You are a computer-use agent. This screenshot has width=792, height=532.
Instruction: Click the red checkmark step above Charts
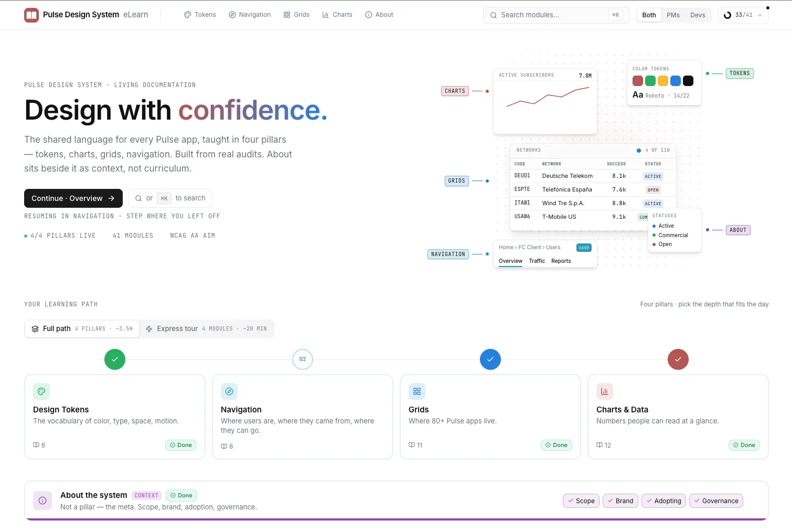(x=678, y=359)
